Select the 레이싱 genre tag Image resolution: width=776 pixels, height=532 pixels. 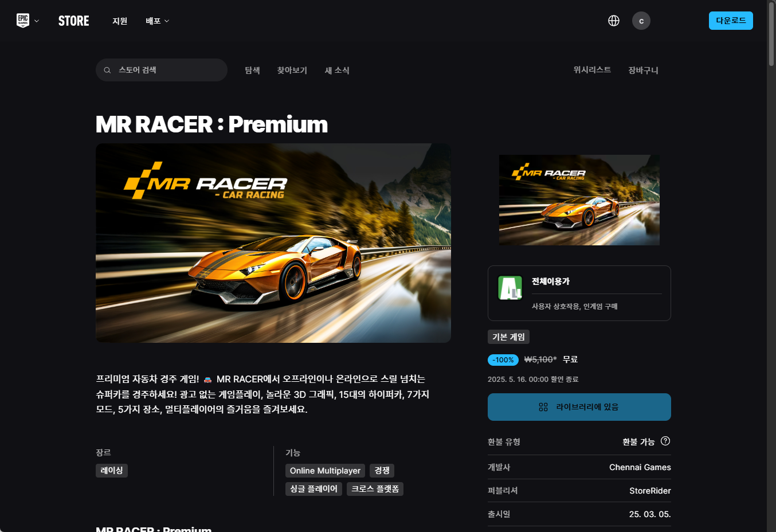(x=112, y=471)
